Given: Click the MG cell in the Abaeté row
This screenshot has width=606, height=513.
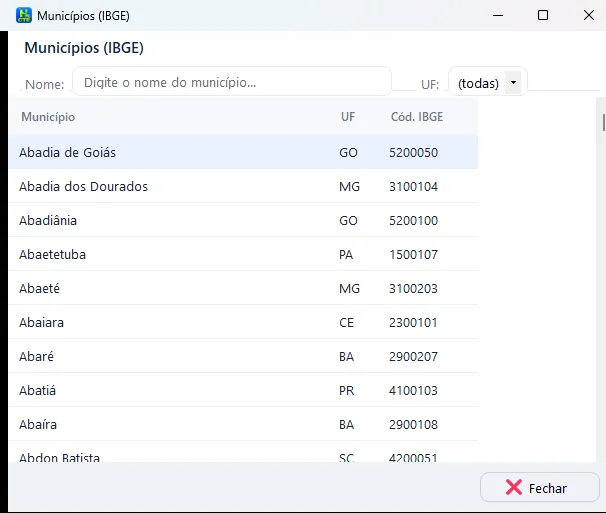Looking at the screenshot, I should [349, 288].
